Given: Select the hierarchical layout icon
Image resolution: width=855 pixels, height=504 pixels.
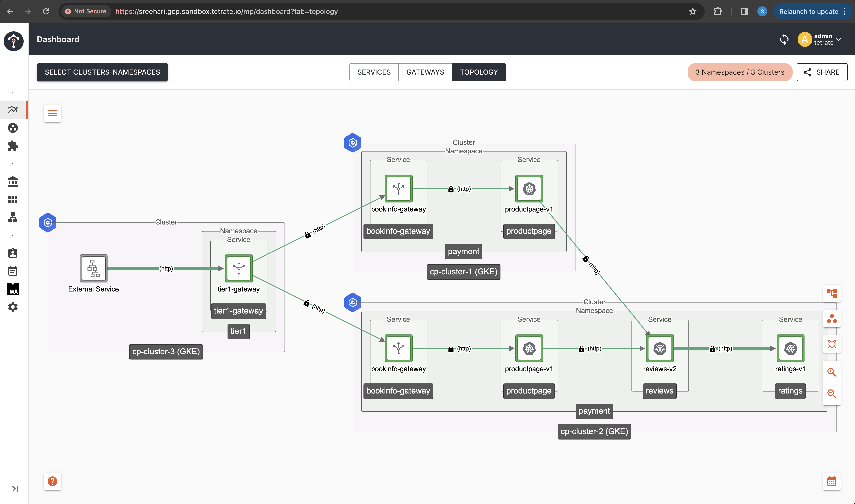Looking at the screenshot, I should (x=832, y=293).
